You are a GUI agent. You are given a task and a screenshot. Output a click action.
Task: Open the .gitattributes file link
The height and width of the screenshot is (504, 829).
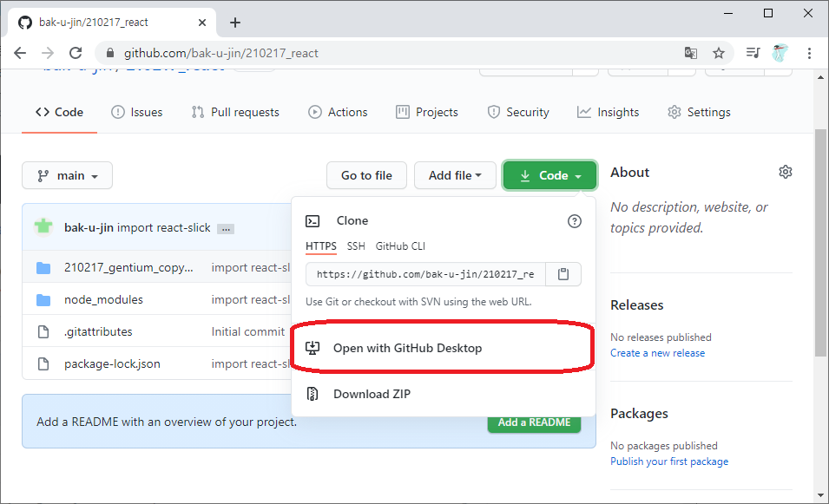(x=98, y=331)
